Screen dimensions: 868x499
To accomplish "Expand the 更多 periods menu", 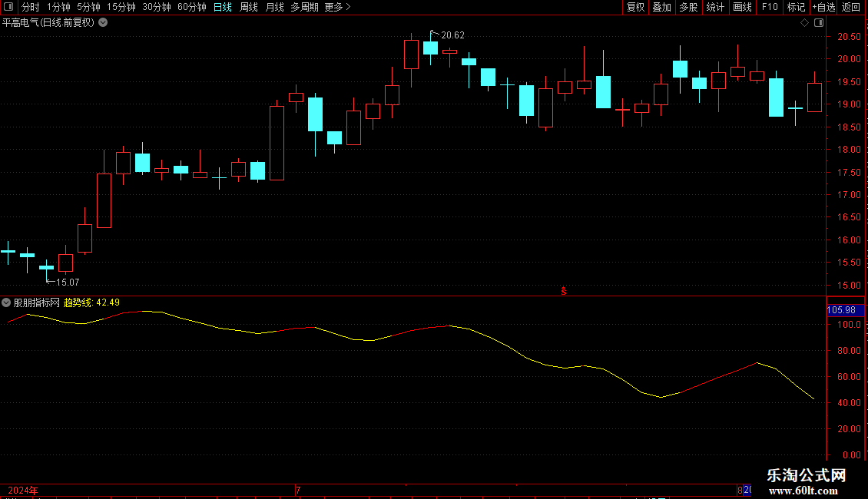I will pyautogui.click(x=337, y=7).
